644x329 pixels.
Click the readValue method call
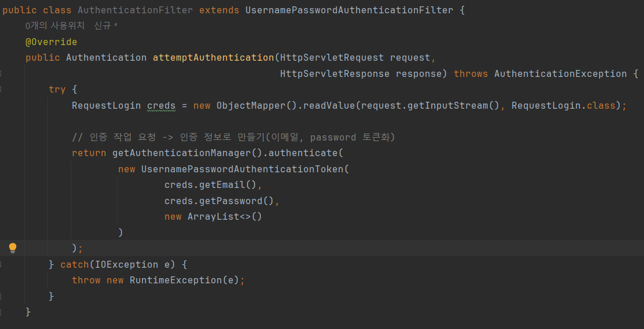tap(329, 106)
